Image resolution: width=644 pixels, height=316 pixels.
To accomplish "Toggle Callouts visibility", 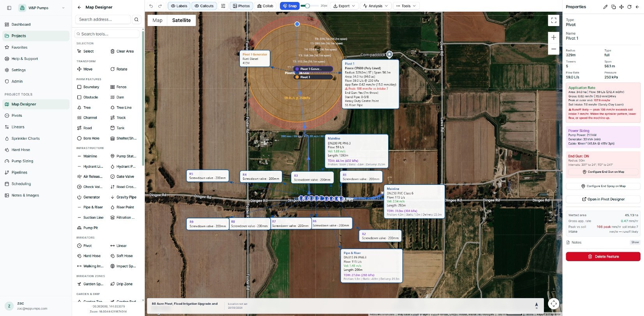I will [x=204, y=6].
